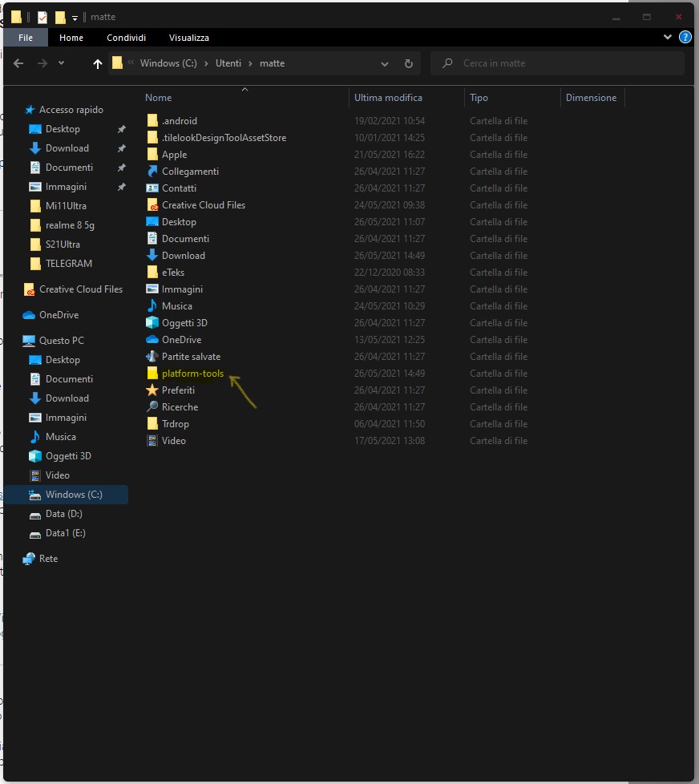Click the search box Cerca in matte
The width and height of the screenshot is (699, 784).
tap(561, 63)
